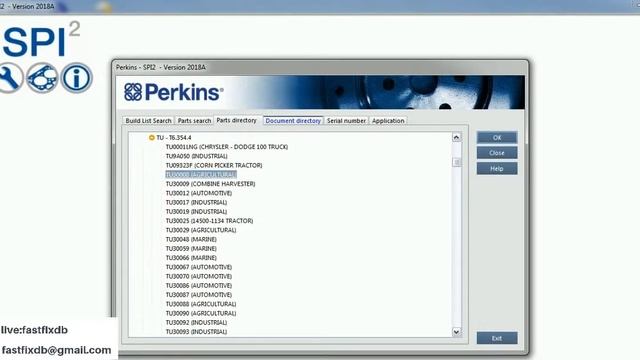
Task: Click the scroll up arrow of the list
Action: pyautogui.click(x=456, y=137)
